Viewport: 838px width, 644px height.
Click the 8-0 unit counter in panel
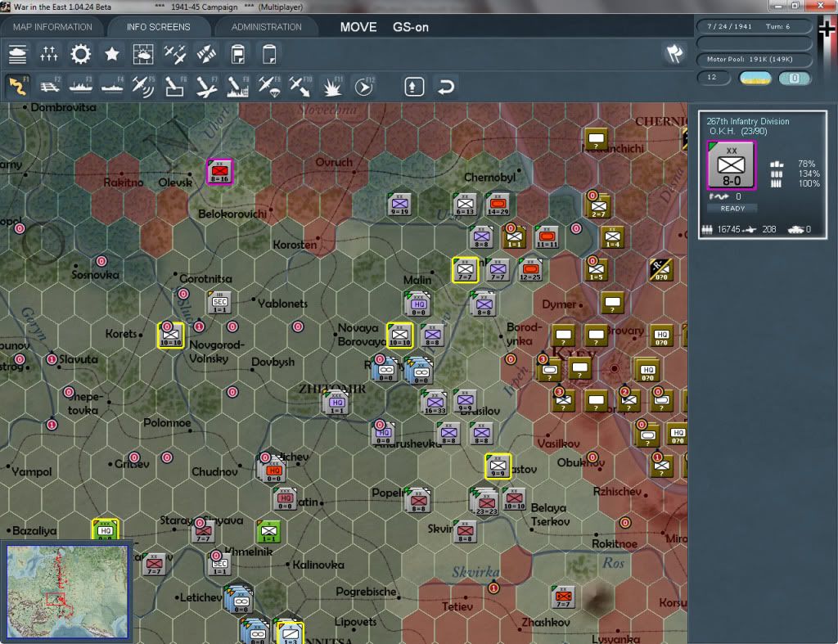pyautogui.click(x=731, y=165)
